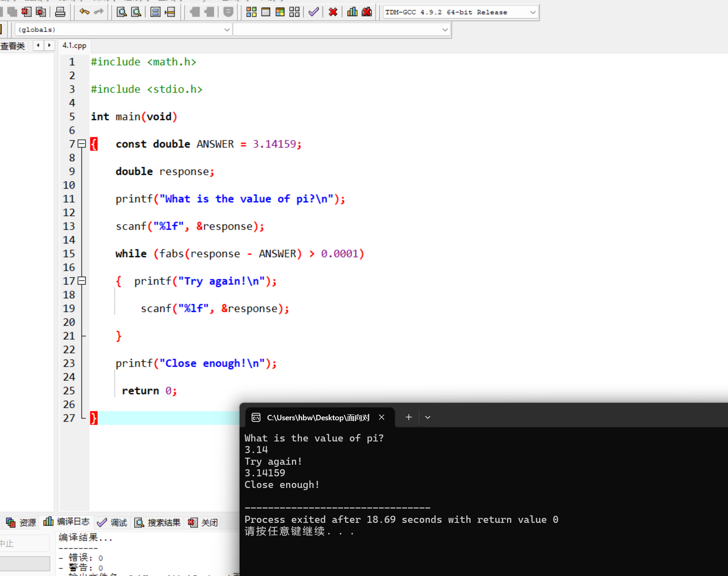Click the scanf call on line 19

click(215, 309)
